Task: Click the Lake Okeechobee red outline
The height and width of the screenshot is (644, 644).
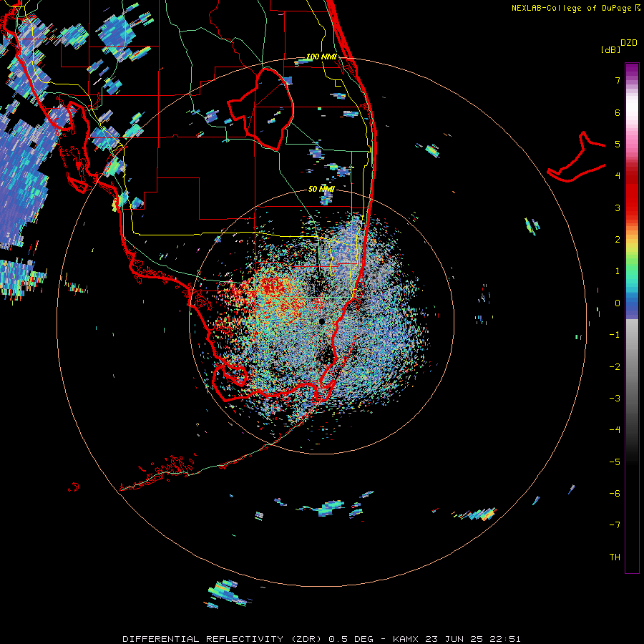Action: (260, 110)
